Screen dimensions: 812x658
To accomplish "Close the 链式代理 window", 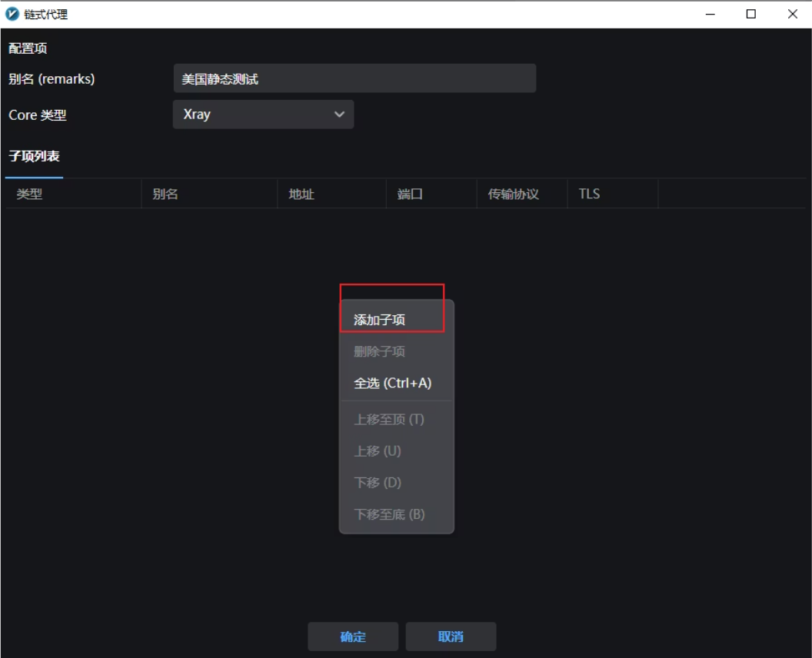I will coord(792,14).
